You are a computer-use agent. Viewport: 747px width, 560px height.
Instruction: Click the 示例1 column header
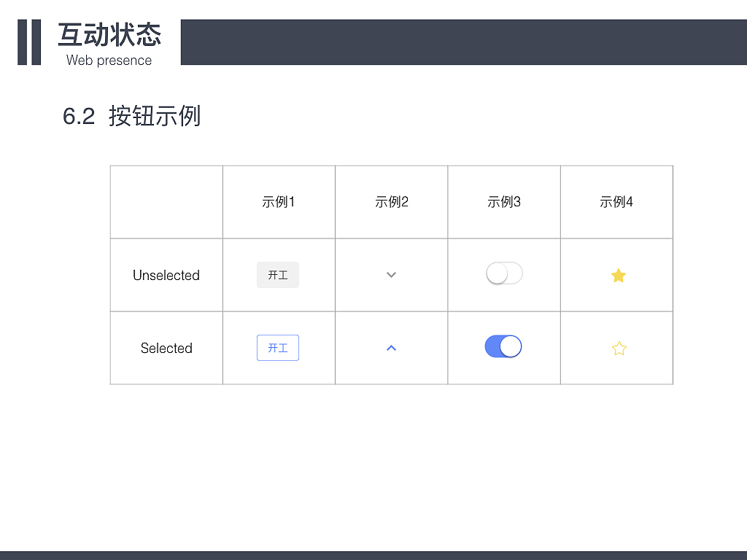[278, 202]
